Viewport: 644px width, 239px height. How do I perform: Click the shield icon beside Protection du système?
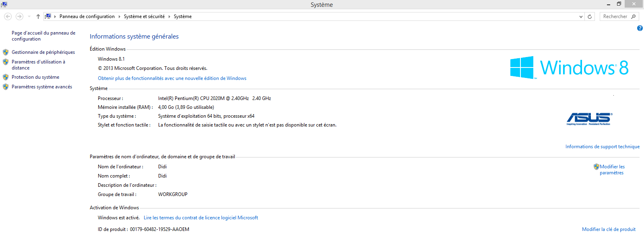coord(6,77)
